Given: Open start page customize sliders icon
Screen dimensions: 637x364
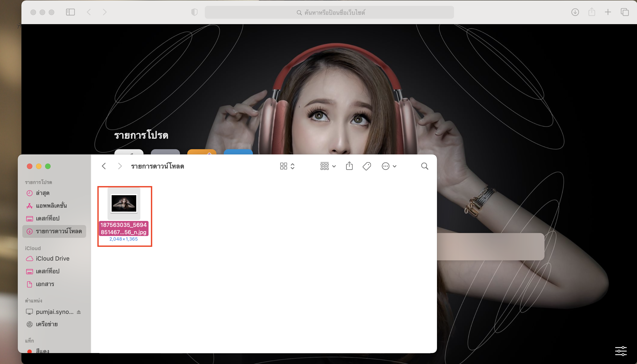Looking at the screenshot, I should coord(621,351).
